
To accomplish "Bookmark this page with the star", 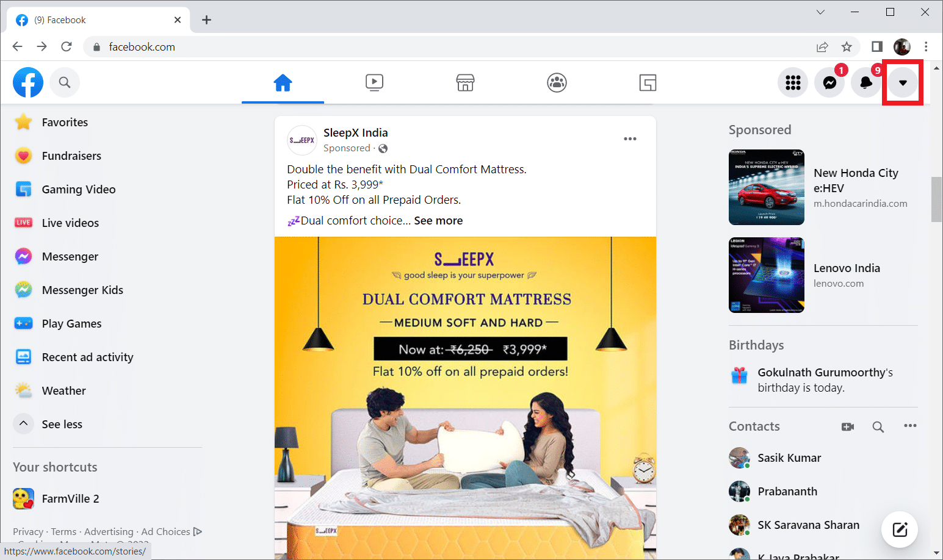I will click(x=847, y=47).
